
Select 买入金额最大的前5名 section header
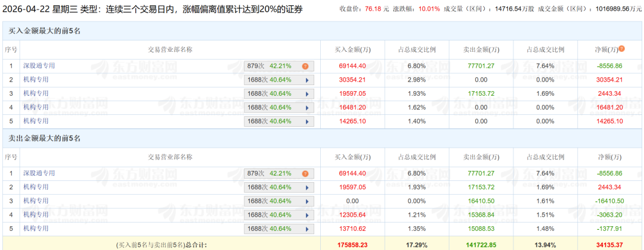[x=44, y=31]
